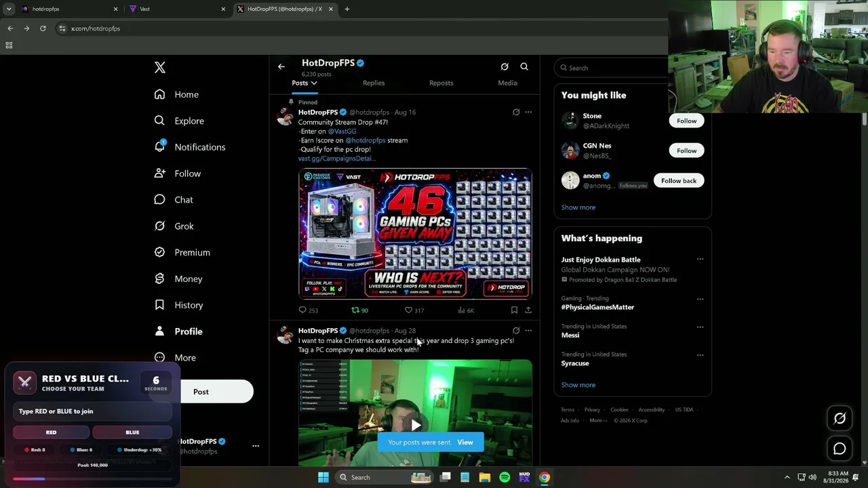Show more suggested accounts under You might like
Viewport: 868px width, 488px height.
578,207
